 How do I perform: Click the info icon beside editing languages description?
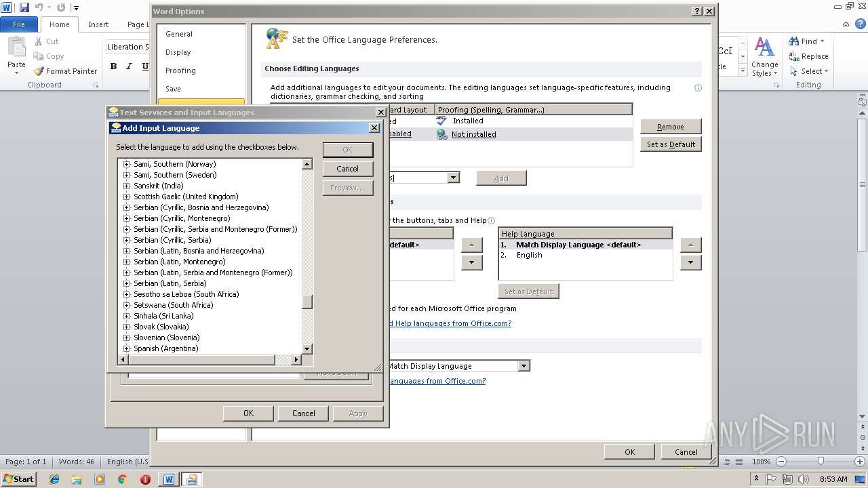(x=698, y=87)
